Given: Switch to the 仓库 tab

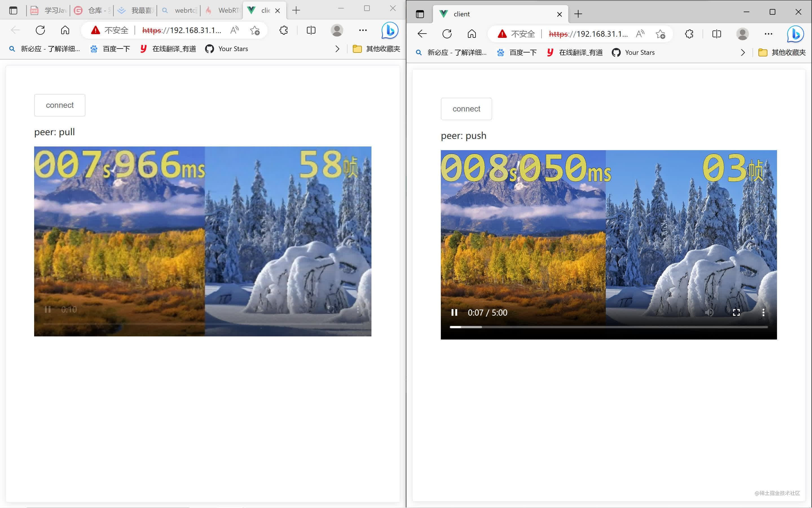Looking at the screenshot, I should (92, 10).
